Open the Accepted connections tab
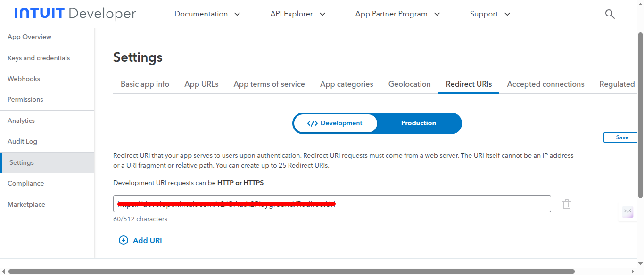The image size is (644, 275). (x=545, y=84)
